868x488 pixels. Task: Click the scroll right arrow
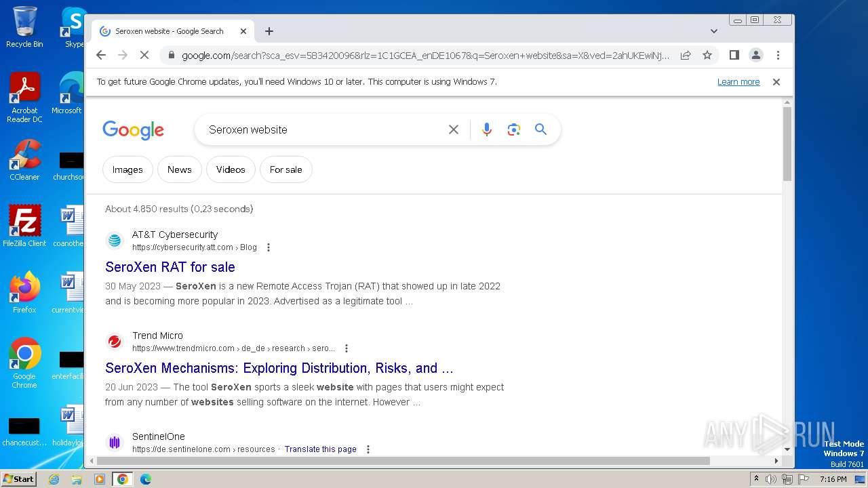click(x=776, y=461)
